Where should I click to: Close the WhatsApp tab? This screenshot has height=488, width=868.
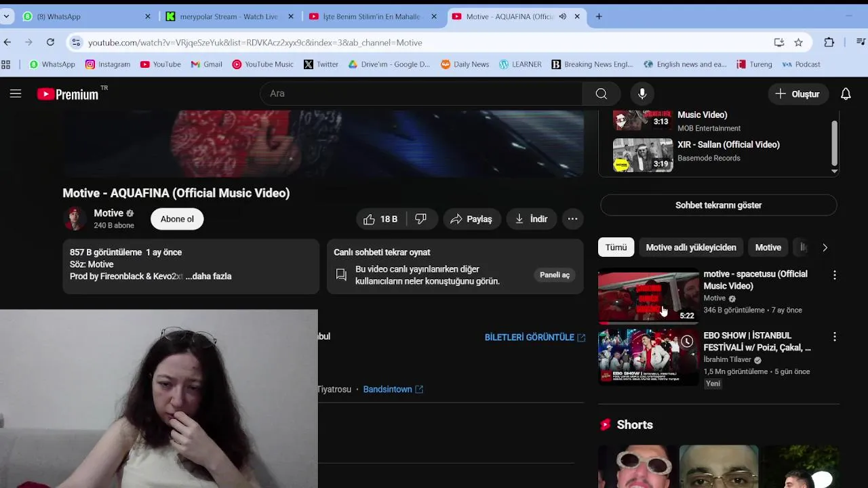[x=148, y=16]
